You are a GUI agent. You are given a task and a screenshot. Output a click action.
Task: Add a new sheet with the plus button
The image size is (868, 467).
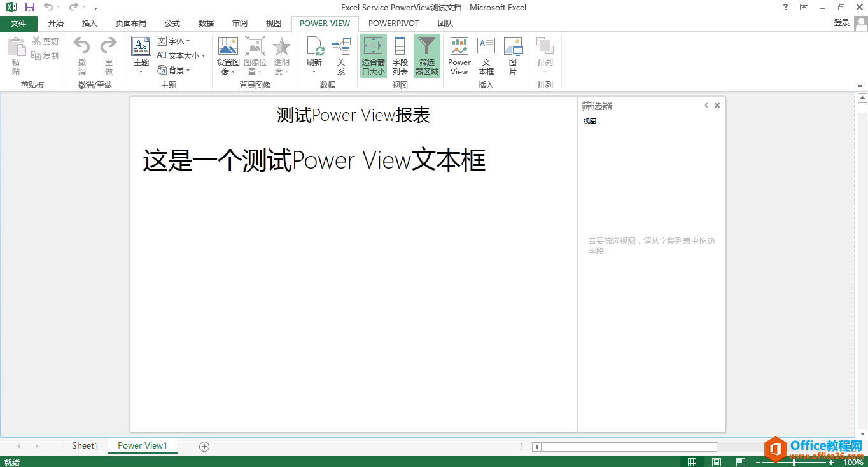tap(204, 446)
